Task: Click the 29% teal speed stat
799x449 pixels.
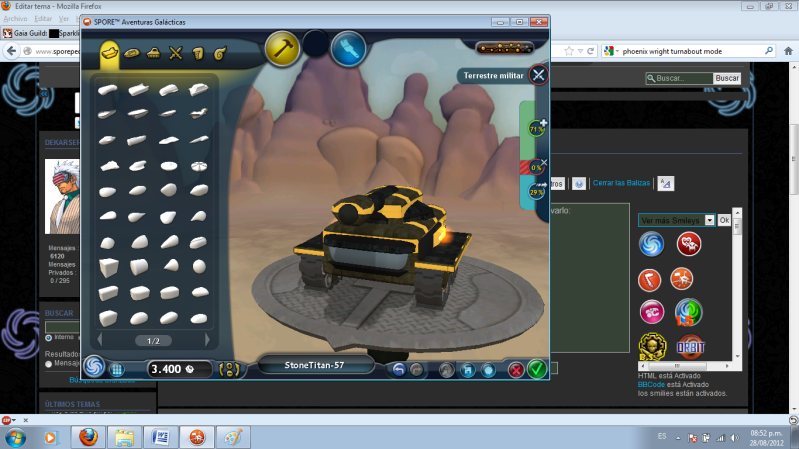Action: point(535,192)
